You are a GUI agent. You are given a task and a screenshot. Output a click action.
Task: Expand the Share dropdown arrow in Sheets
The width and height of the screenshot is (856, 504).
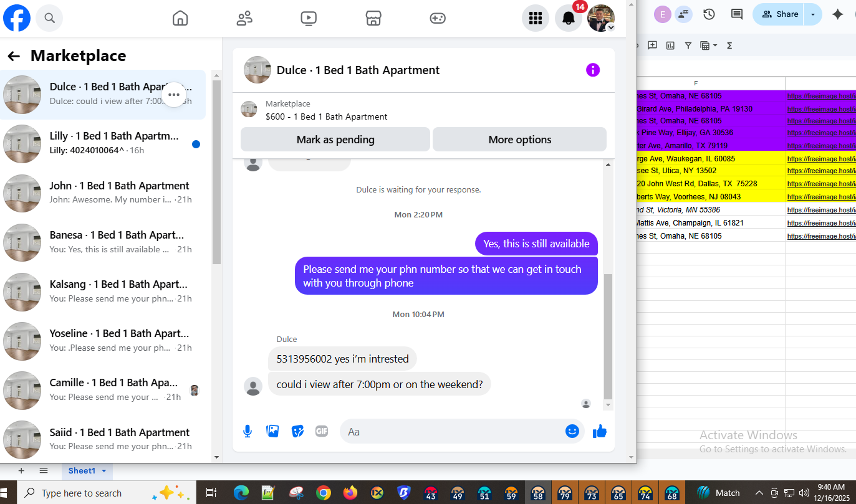click(x=813, y=14)
